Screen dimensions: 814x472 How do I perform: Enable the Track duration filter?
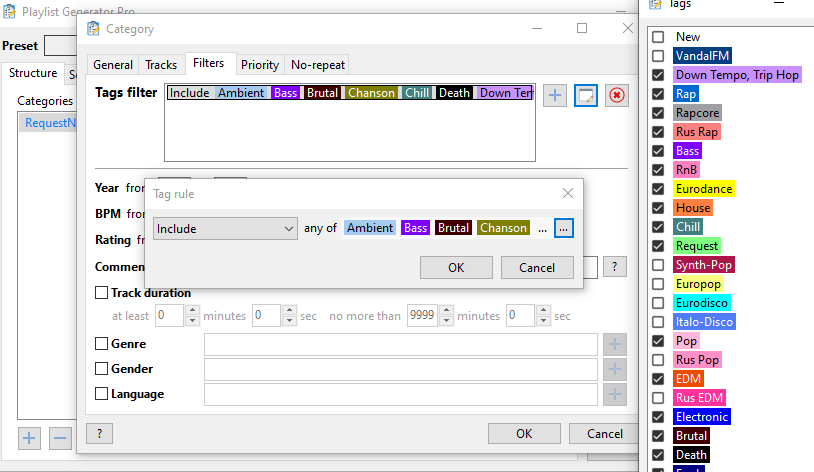pos(101,293)
